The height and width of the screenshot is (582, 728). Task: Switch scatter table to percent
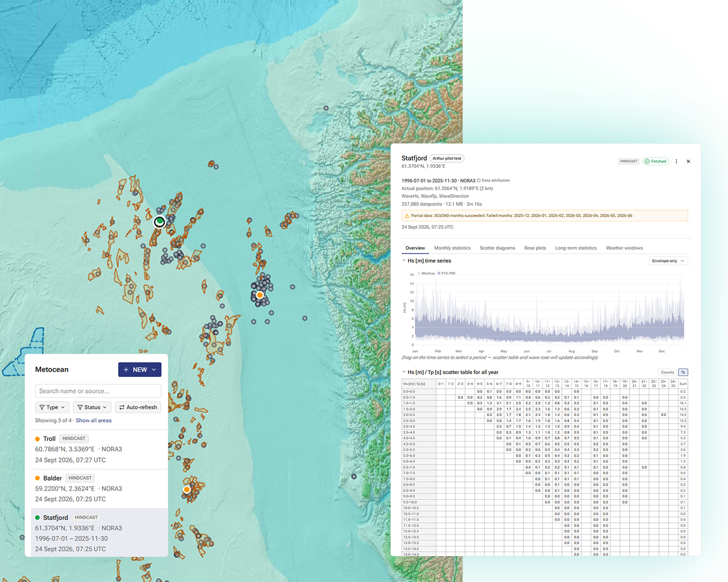tap(683, 372)
